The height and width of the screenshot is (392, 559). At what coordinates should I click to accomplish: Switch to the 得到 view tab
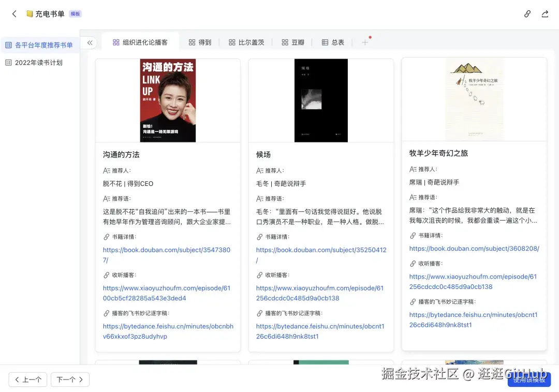(x=200, y=42)
